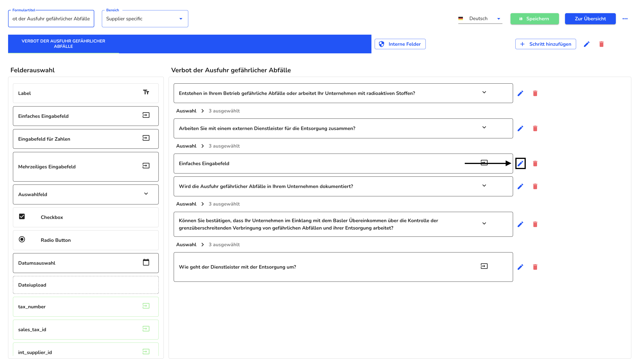Click the Felderauswahl heading
This screenshot has width=638, height=364.
click(33, 70)
